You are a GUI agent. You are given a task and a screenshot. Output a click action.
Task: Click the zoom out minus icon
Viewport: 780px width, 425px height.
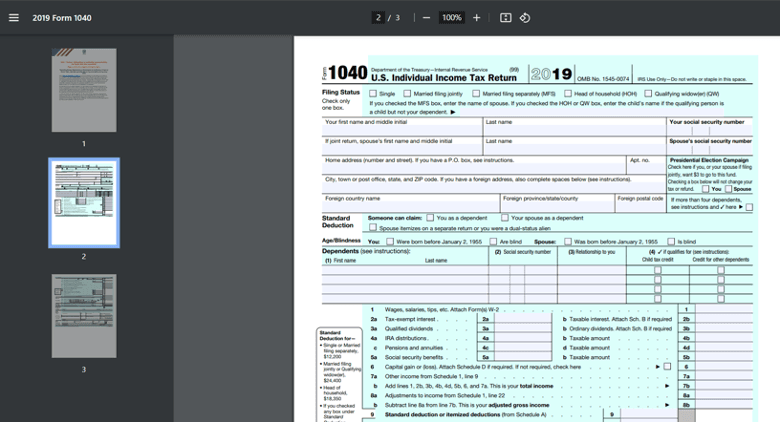point(426,18)
